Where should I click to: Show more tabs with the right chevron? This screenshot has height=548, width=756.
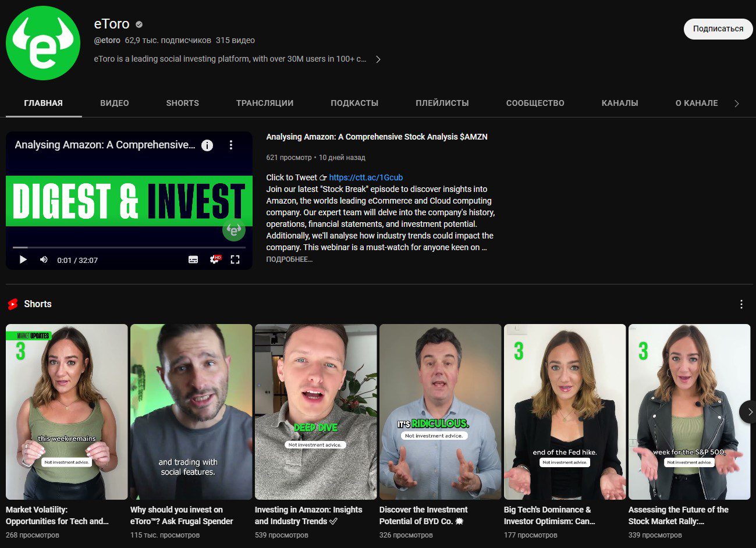[737, 104]
